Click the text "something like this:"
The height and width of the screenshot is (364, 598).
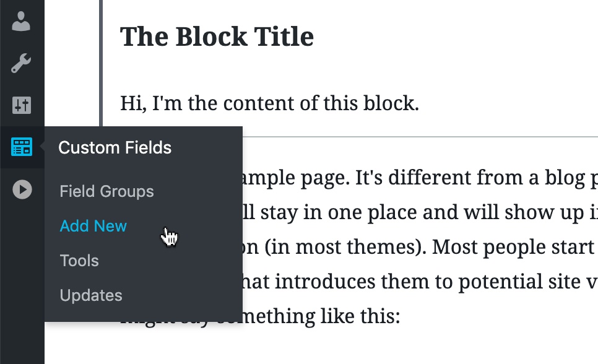click(308, 316)
